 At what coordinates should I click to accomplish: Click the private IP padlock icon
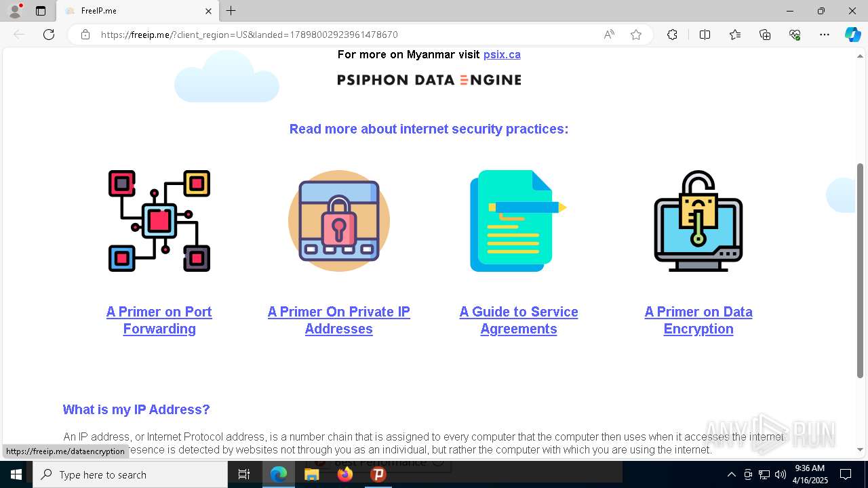coord(339,221)
